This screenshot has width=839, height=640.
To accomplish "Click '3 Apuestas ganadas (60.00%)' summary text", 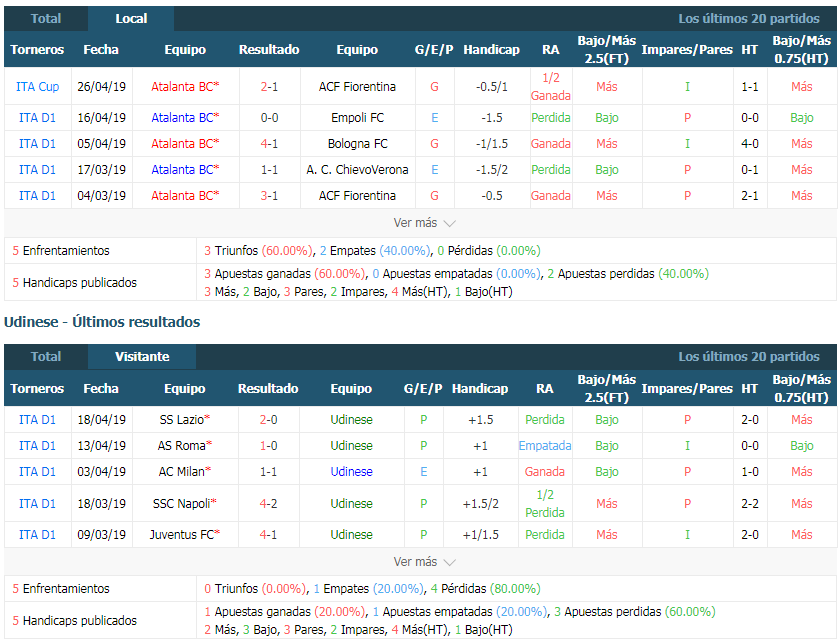I will (284, 273).
